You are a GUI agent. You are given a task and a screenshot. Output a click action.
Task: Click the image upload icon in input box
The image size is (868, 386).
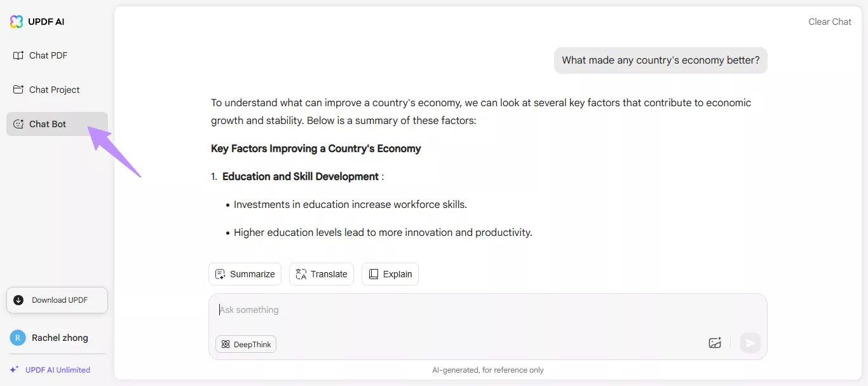(715, 343)
